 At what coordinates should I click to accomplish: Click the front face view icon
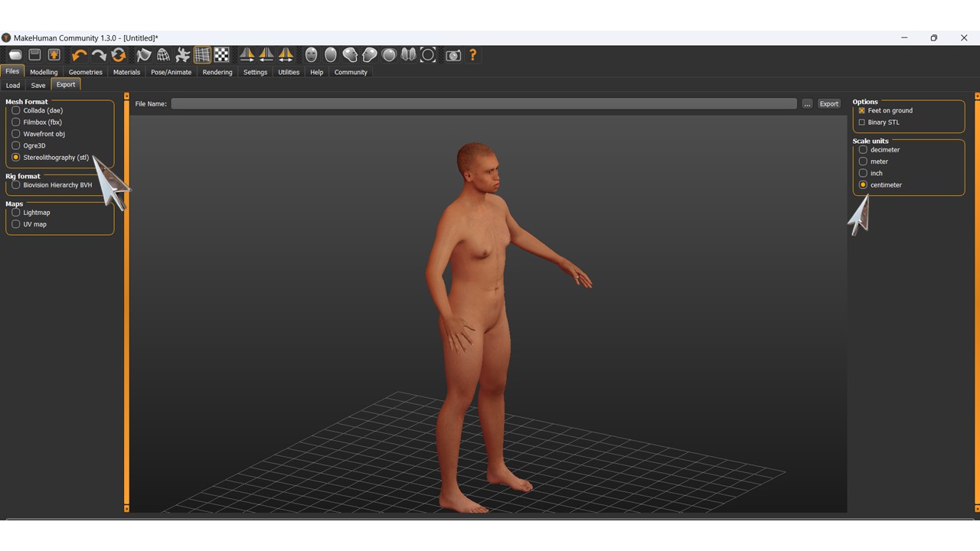point(311,55)
